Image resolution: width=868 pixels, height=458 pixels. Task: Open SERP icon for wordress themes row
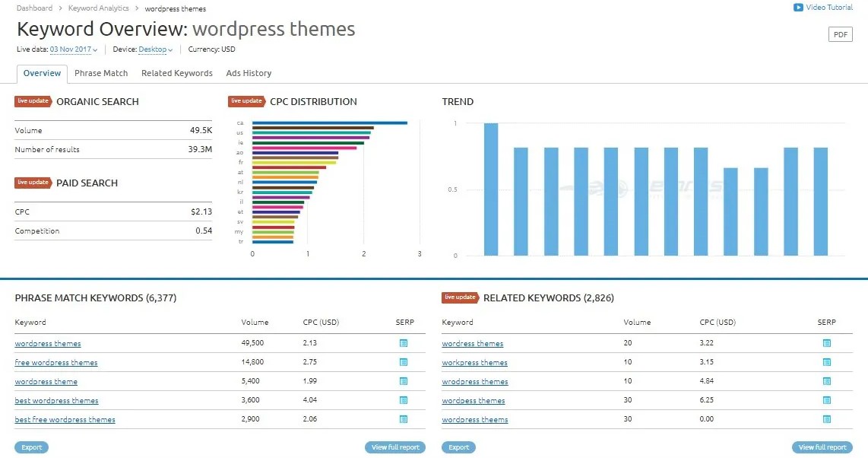(826, 343)
